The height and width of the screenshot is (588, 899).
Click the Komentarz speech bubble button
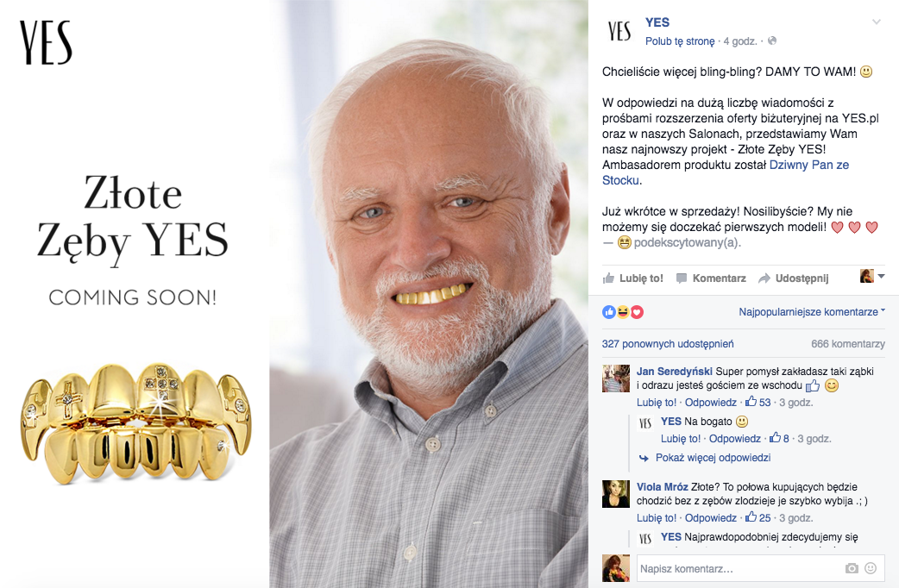[711, 278]
